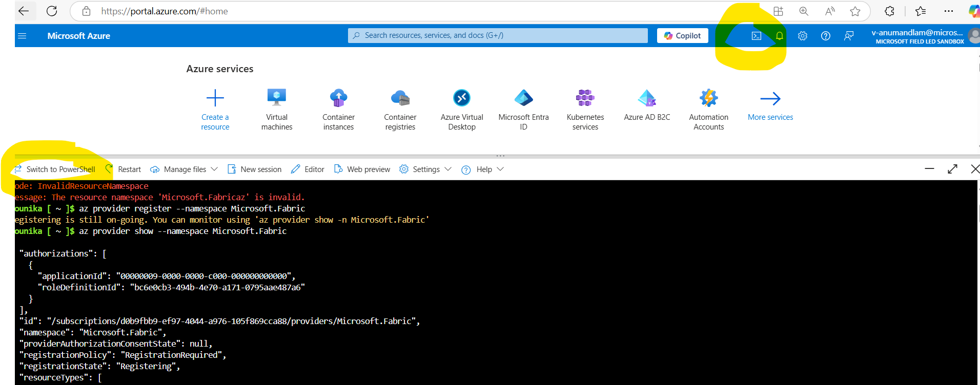Click the Azure services heading

click(220, 69)
